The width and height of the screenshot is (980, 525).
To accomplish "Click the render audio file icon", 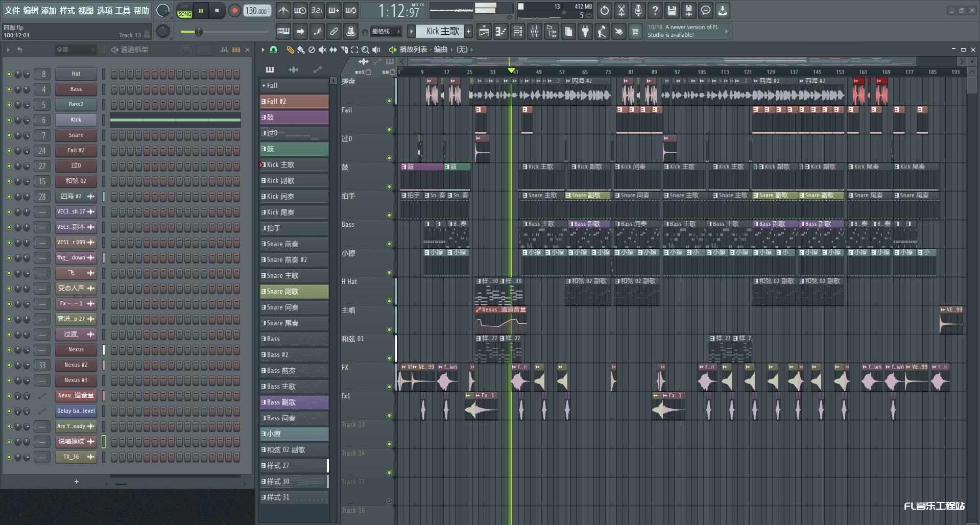I will 689,10.
